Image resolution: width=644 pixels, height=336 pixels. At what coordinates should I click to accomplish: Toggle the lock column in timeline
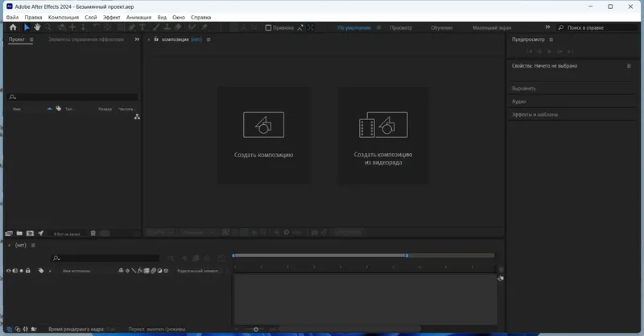tap(28, 271)
